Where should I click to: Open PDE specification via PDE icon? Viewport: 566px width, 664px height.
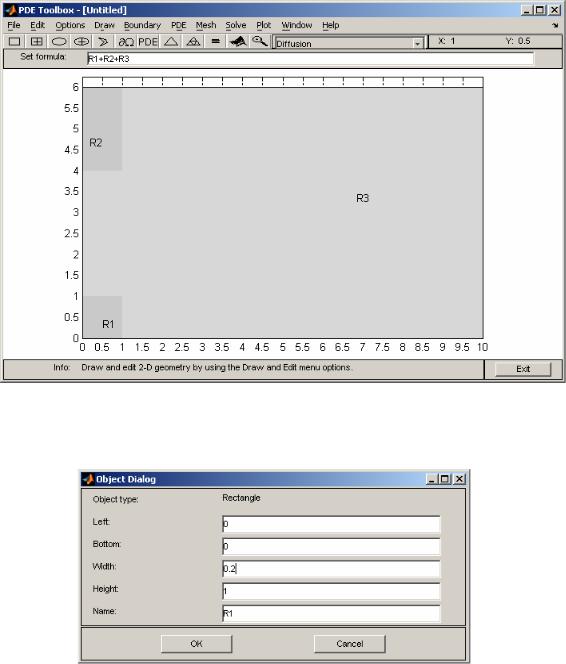tap(148, 42)
